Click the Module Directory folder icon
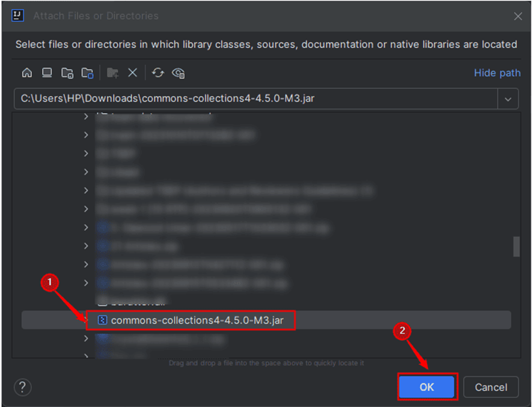Image resolution: width=532 pixels, height=407 pixels. coord(87,73)
